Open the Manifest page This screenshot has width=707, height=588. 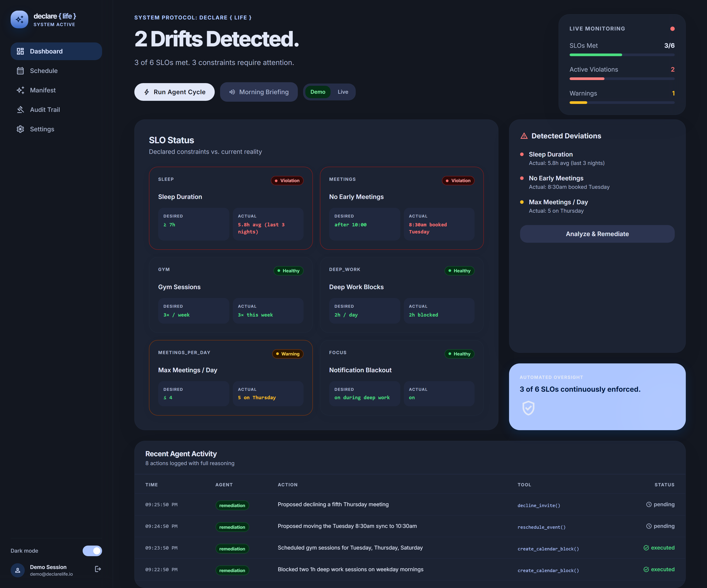click(x=56, y=90)
